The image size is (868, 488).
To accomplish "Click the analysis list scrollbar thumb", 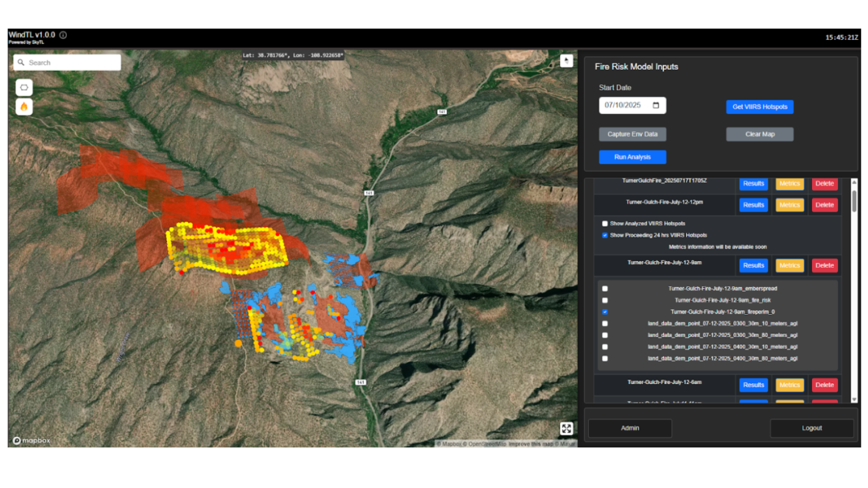I will point(854,201).
